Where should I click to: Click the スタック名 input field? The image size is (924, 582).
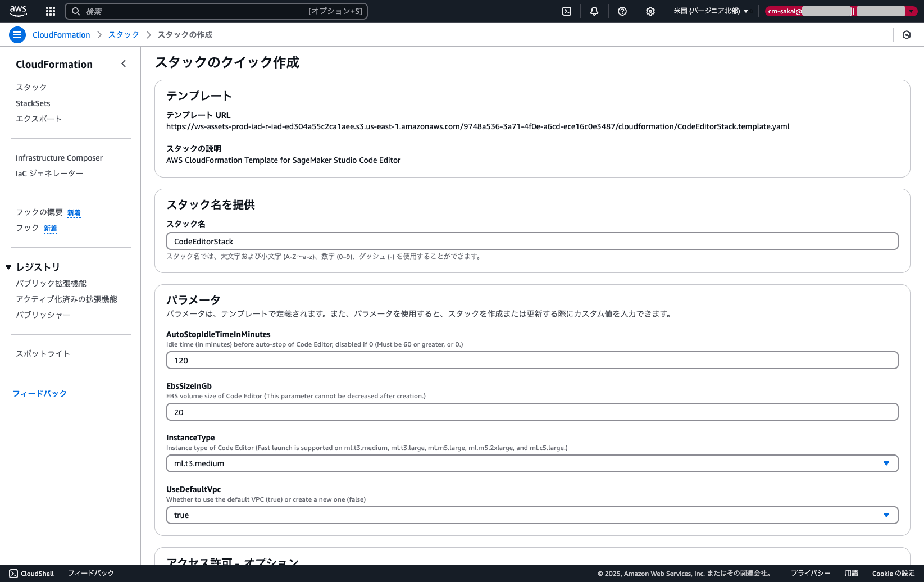(x=532, y=241)
